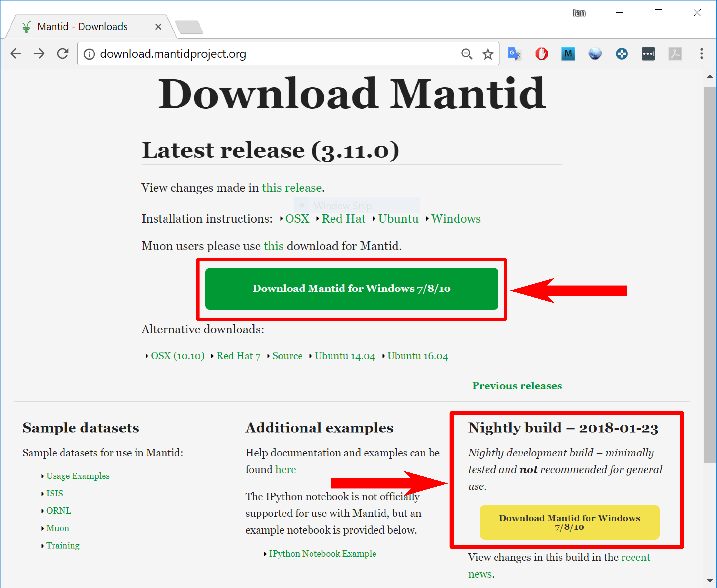Reload the page with refresh icon

(63, 54)
